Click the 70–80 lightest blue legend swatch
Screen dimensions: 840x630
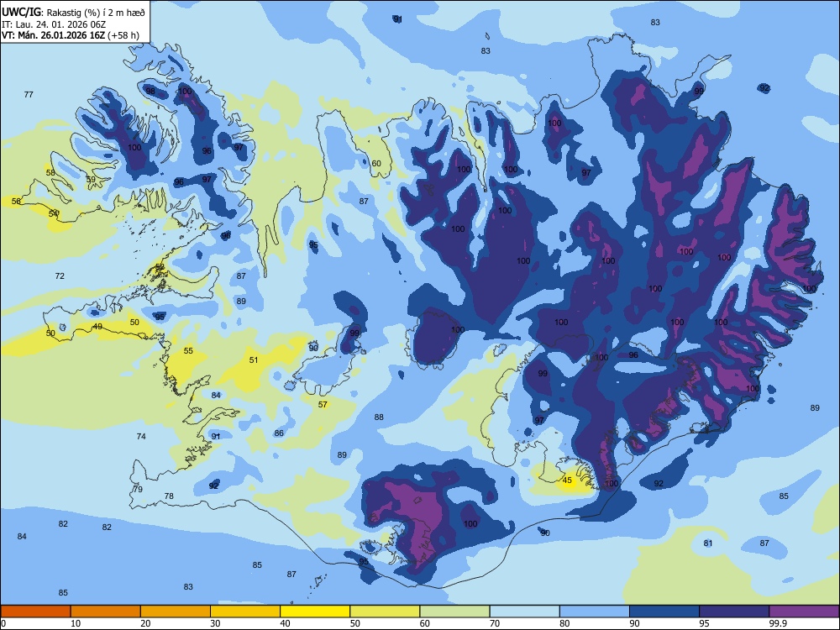pos(524,612)
